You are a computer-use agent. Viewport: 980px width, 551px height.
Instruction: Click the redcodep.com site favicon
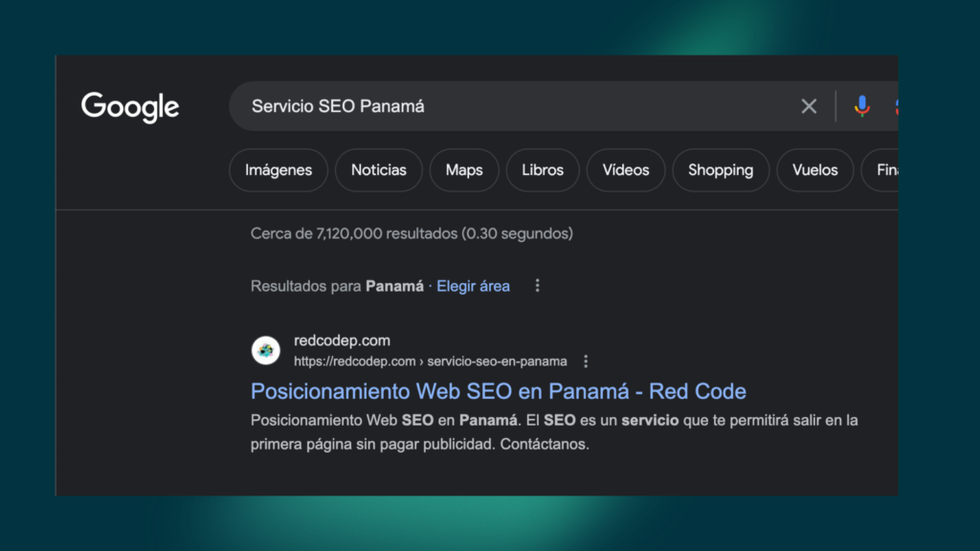tap(265, 350)
